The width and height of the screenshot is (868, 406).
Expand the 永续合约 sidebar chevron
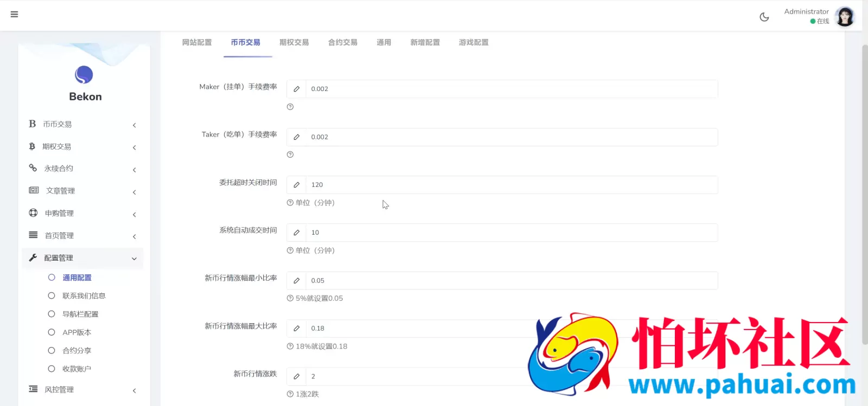134,170
